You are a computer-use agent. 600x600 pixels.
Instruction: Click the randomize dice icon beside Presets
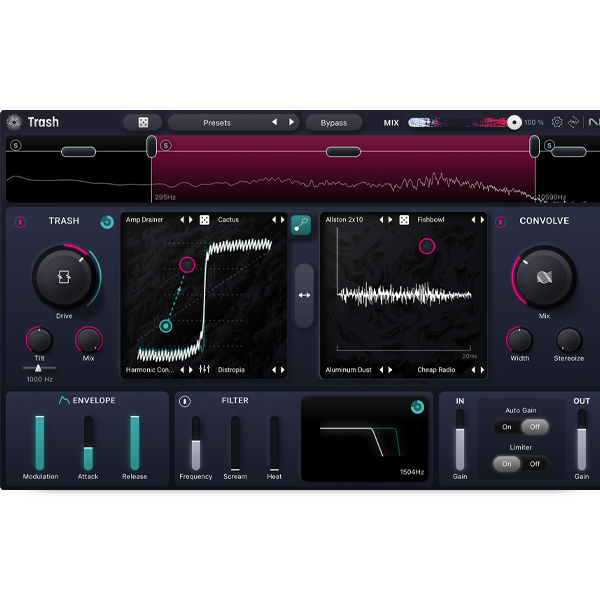point(143,122)
